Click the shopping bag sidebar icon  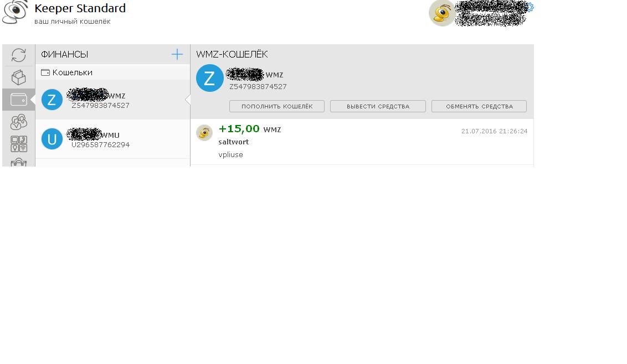coord(18,162)
